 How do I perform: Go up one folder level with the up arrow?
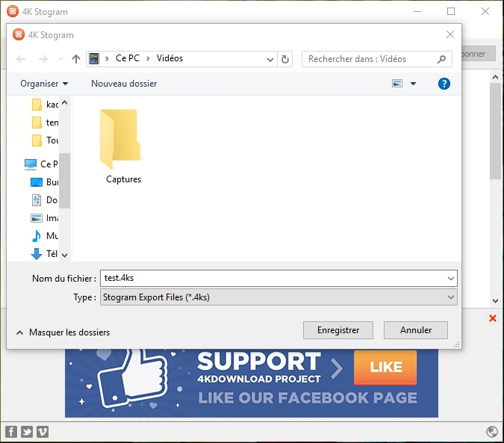[x=76, y=59]
